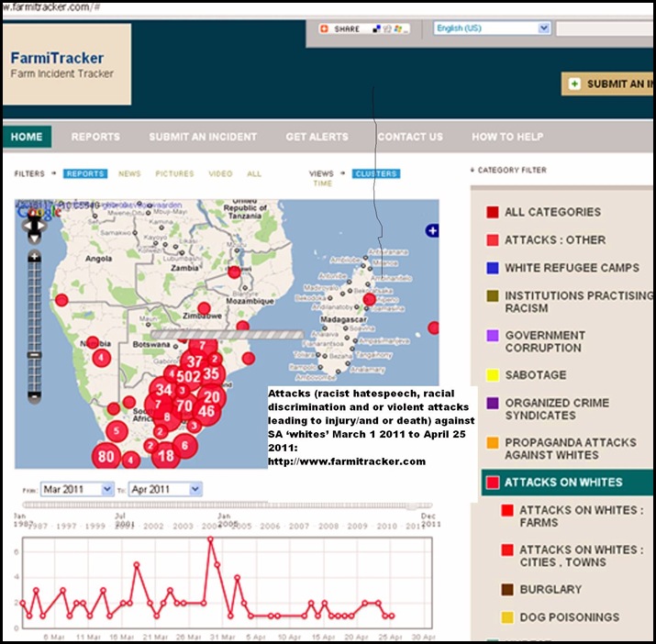Click the red marker on Madagascar
This screenshot has height=644, width=656.
point(370,300)
